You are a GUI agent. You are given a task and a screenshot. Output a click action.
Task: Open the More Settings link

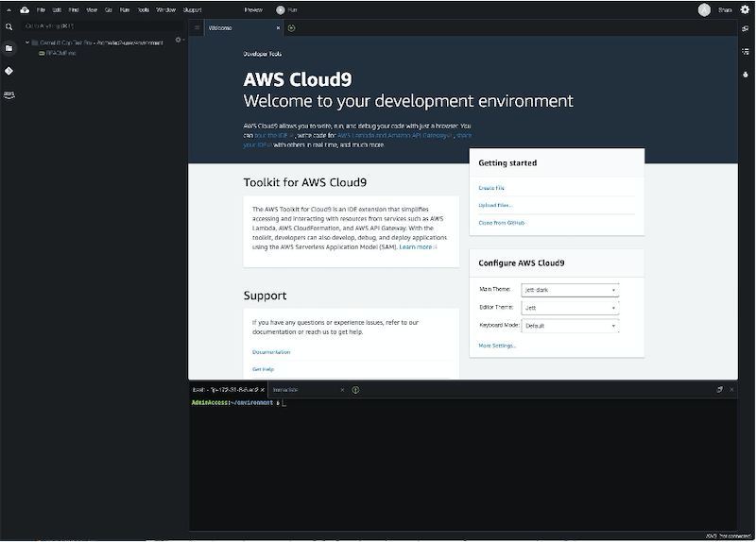[x=497, y=346]
